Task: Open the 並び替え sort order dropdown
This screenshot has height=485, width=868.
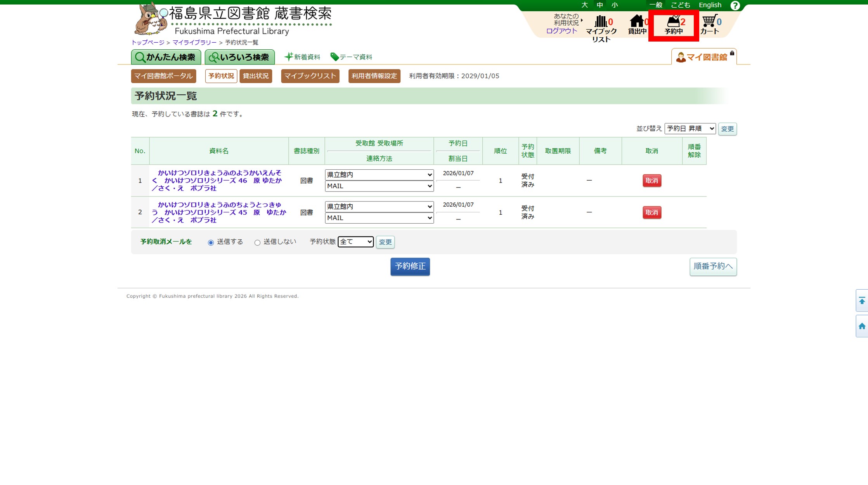Action: coord(690,129)
